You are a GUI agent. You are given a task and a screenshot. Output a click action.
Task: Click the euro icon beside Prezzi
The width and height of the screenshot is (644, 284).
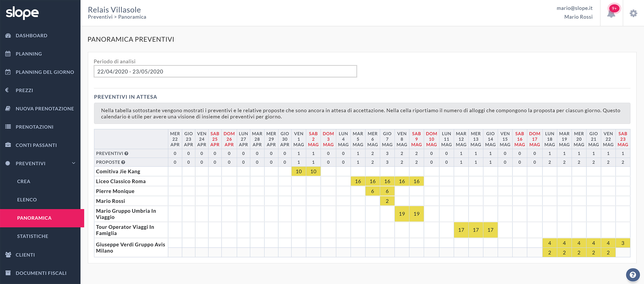7,90
